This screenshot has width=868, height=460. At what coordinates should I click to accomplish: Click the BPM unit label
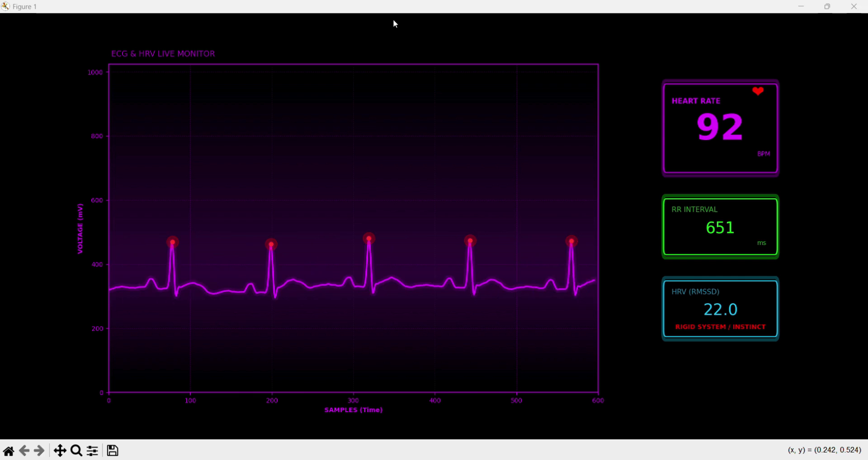tap(764, 154)
